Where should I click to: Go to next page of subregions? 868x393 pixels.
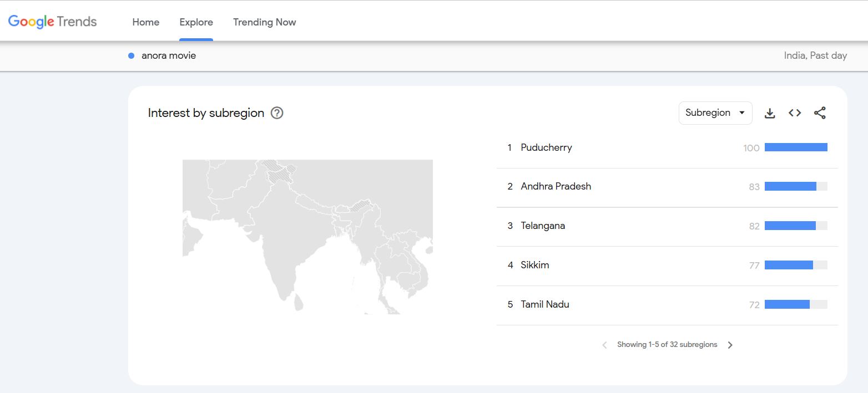click(x=730, y=345)
